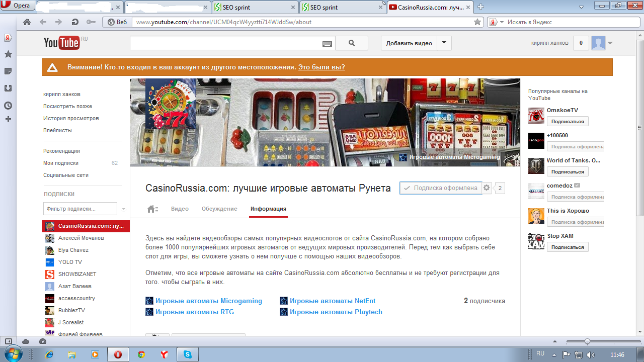Open Игровые автоматы NetEnt link
The height and width of the screenshot is (362, 644).
coord(332,301)
